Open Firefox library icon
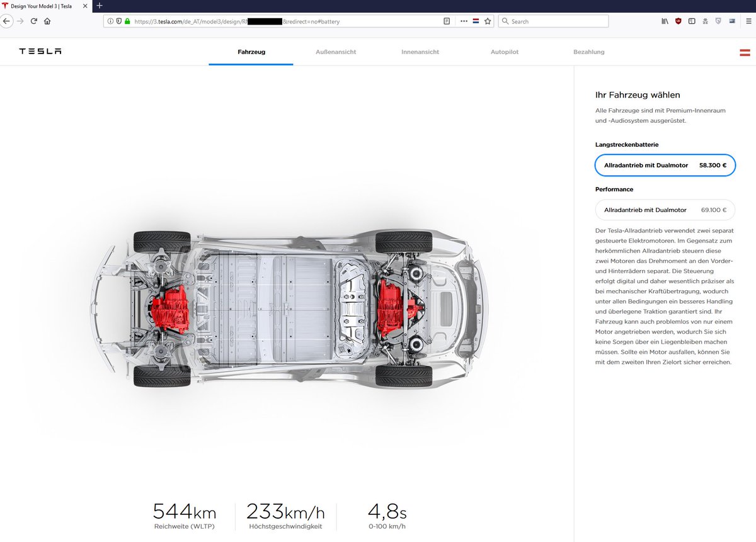The width and height of the screenshot is (756, 542). point(665,21)
